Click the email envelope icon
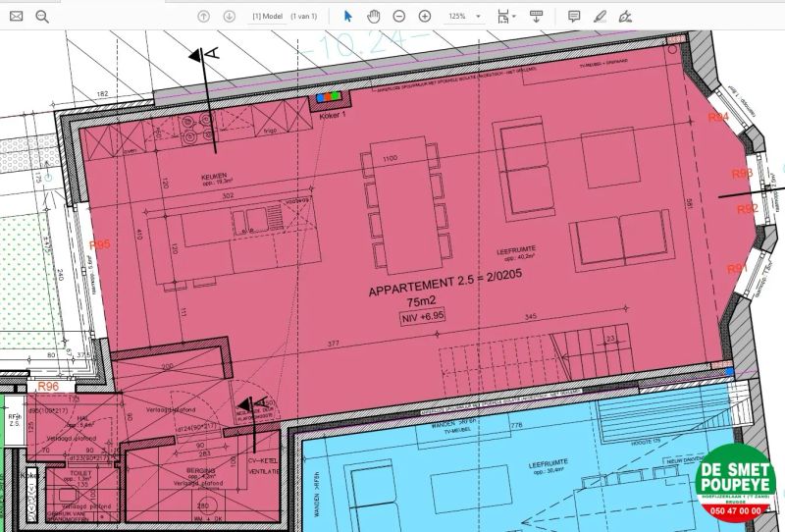Screen dimensions: 785x532 pyautogui.click(x=16, y=16)
